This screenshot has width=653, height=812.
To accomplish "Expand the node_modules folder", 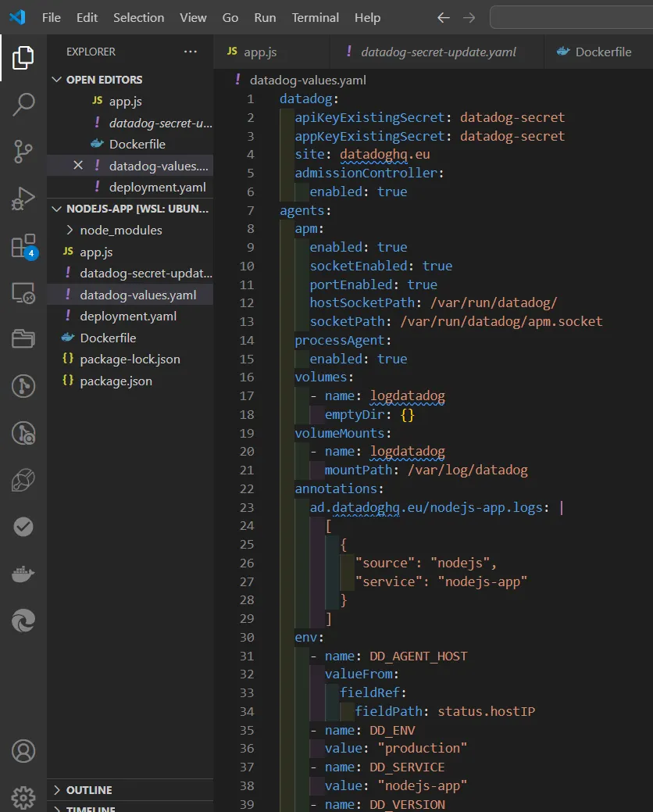I will pos(130,230).
